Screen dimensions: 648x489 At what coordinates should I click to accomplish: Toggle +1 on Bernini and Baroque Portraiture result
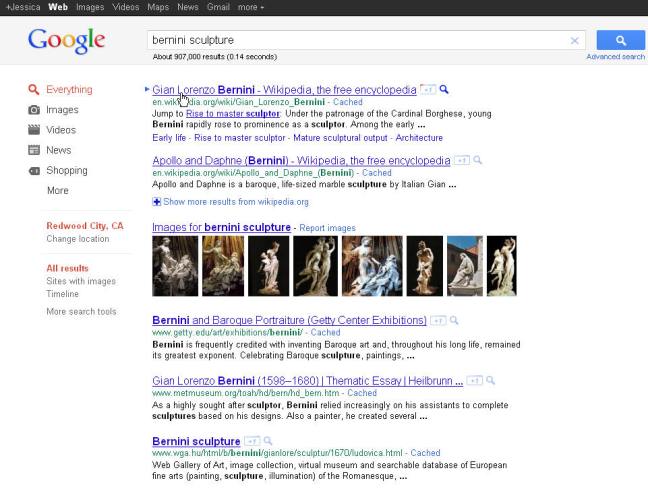(437, 321)
